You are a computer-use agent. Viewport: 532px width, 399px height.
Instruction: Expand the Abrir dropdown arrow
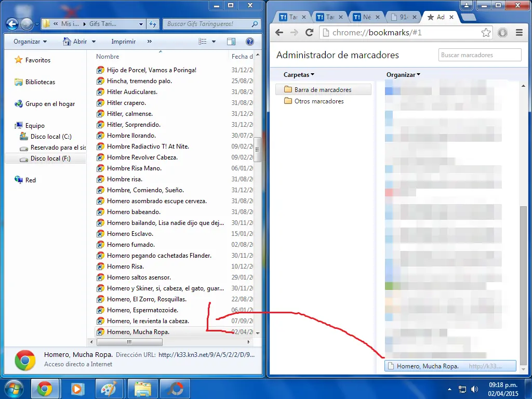coord(94,42)
